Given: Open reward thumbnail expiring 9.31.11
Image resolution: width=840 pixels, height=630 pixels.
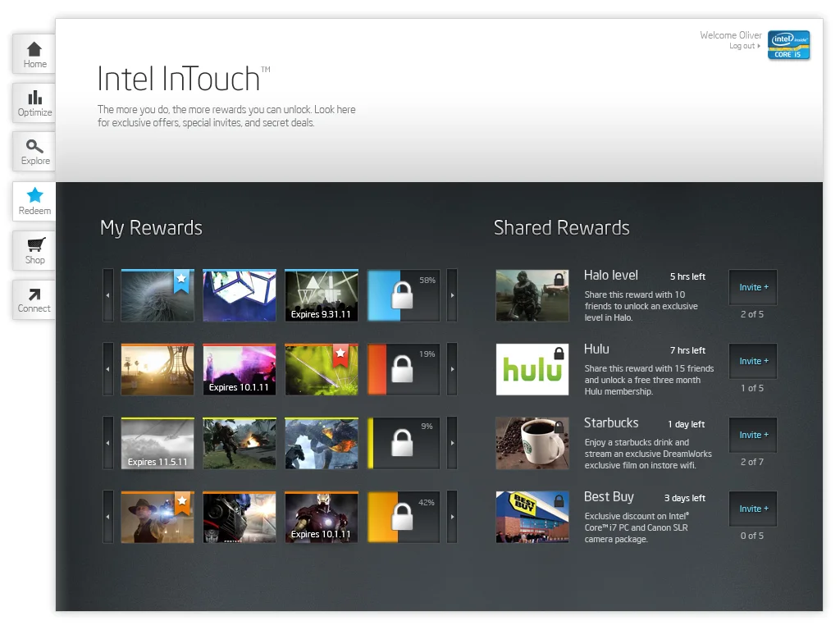Looking at the screenshot, I should tap(322, 295).
